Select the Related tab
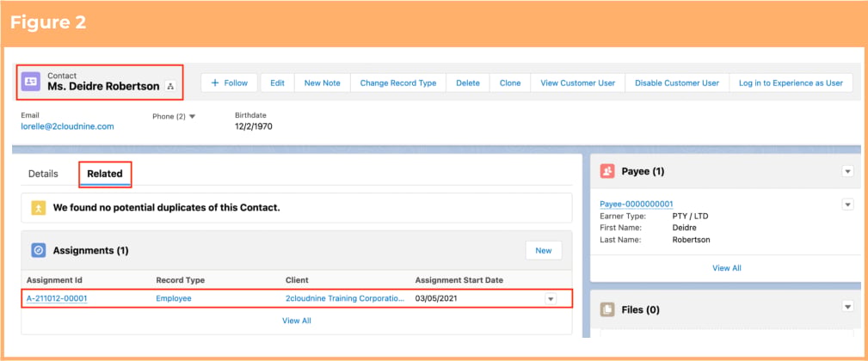The height and width of the screenshot is (361, 868). (105, 174)
